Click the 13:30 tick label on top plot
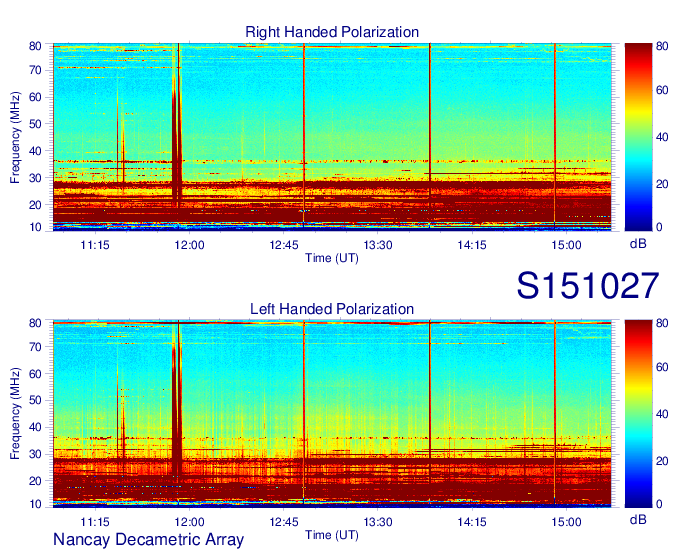Viewport: 680px width, 552px height. tap(378, 245)
